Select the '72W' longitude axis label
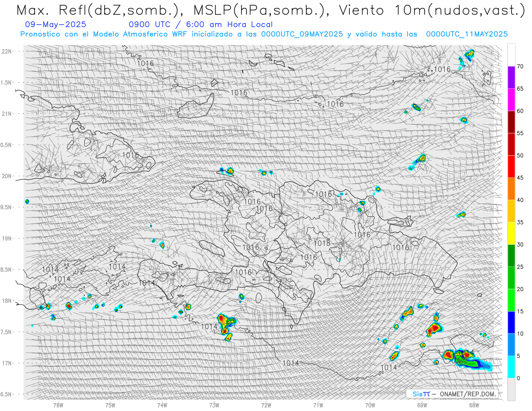This screenshot has width=532, height=411. (x=266, y=405)
